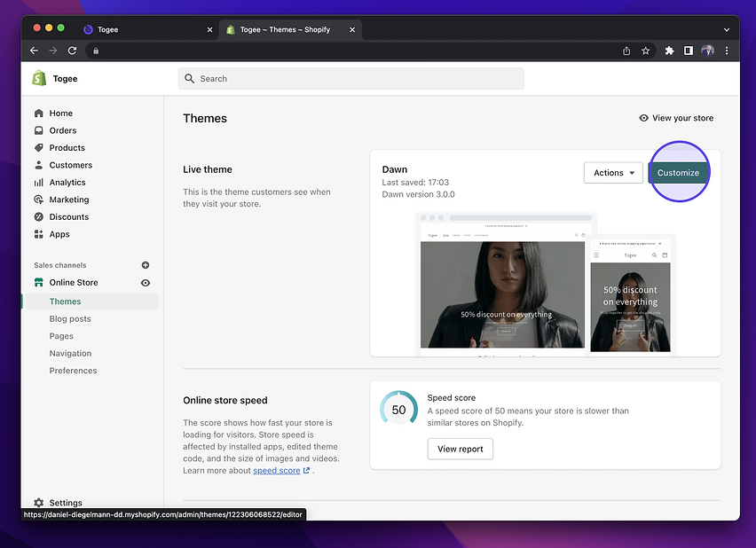Open Apps in the sidebar
The width and height of the screenshot is (756, 548).
tap(59, 234)
